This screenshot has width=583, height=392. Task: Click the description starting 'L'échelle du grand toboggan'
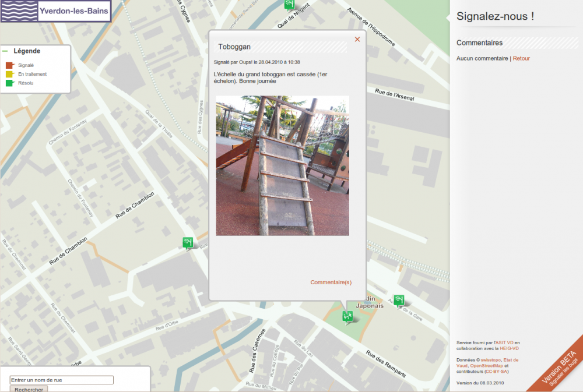click(271, 77)
